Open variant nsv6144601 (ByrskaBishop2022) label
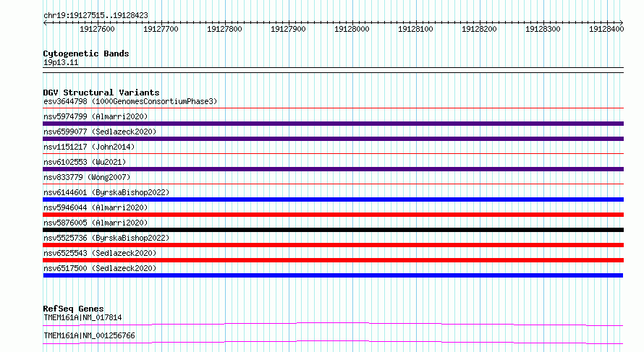 tap(106, 192)
